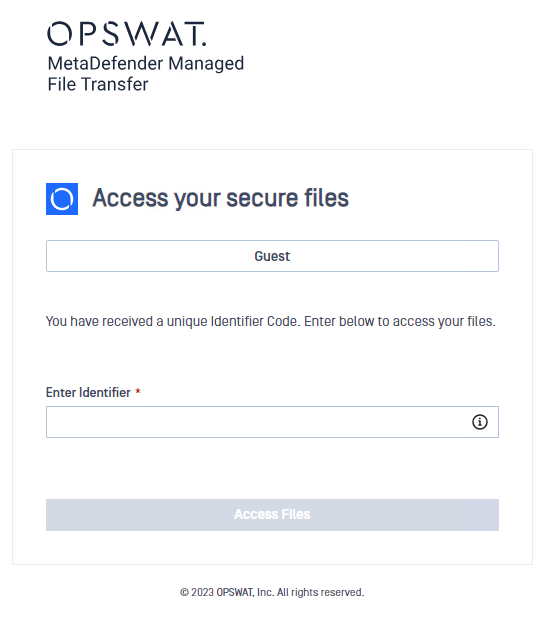The width and height of the screenshot is (548, 628).
Task: Select the Guest login option
Action: point(272,256)
